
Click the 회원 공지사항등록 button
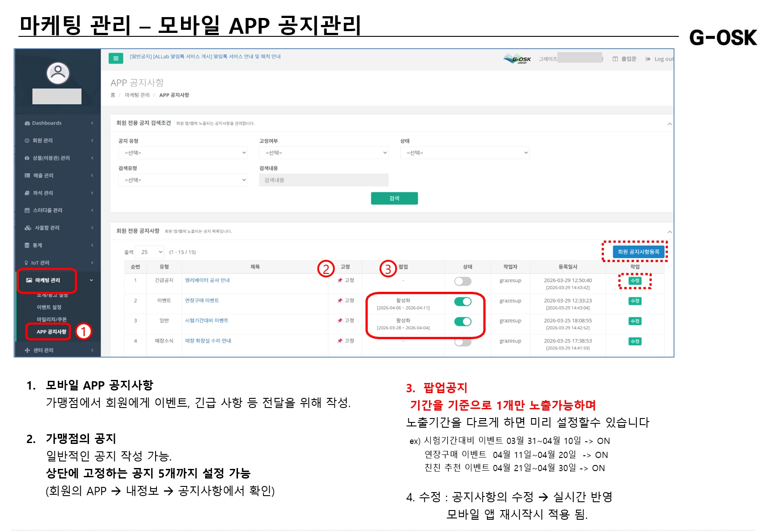click(639, 252)
